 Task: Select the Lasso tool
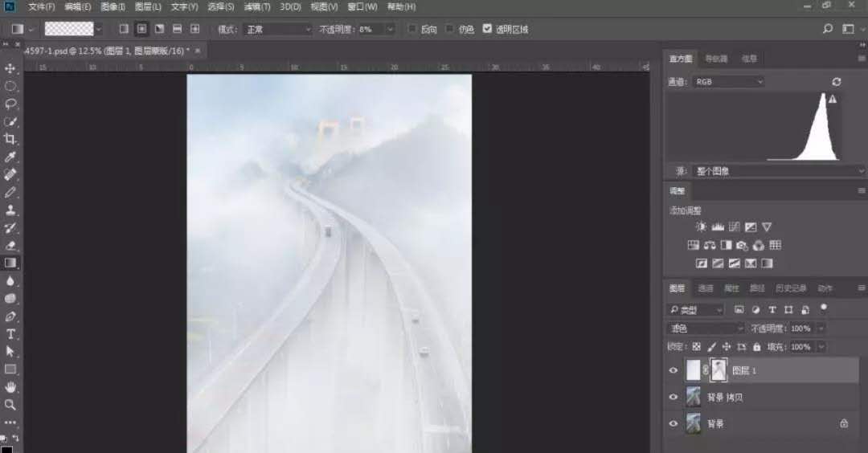[10, 104]
